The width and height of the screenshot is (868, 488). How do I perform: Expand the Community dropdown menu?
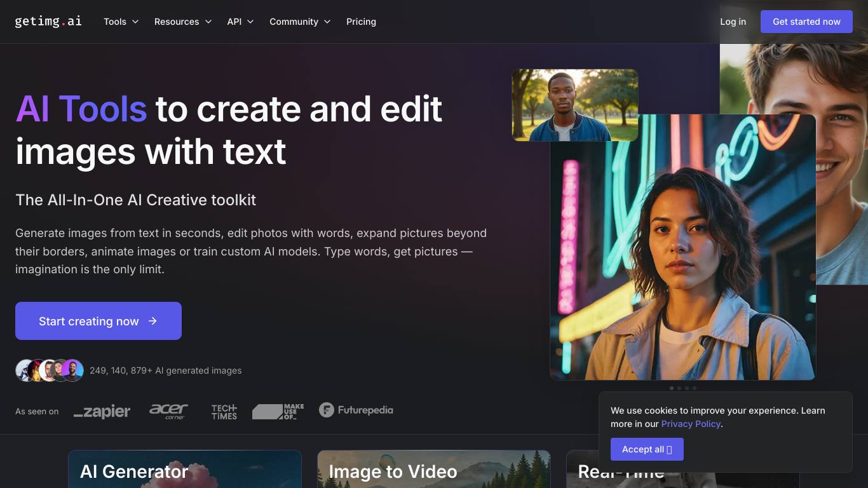[x=300, y=22]
